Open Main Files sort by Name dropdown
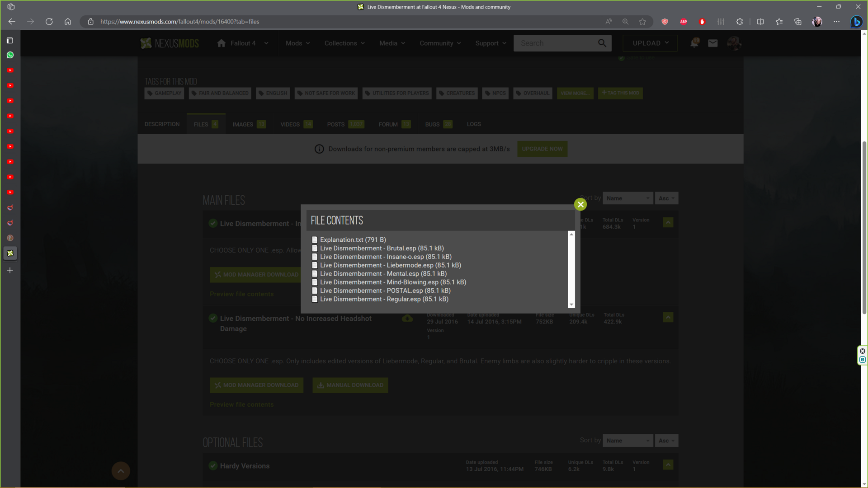 click(627, 198)
